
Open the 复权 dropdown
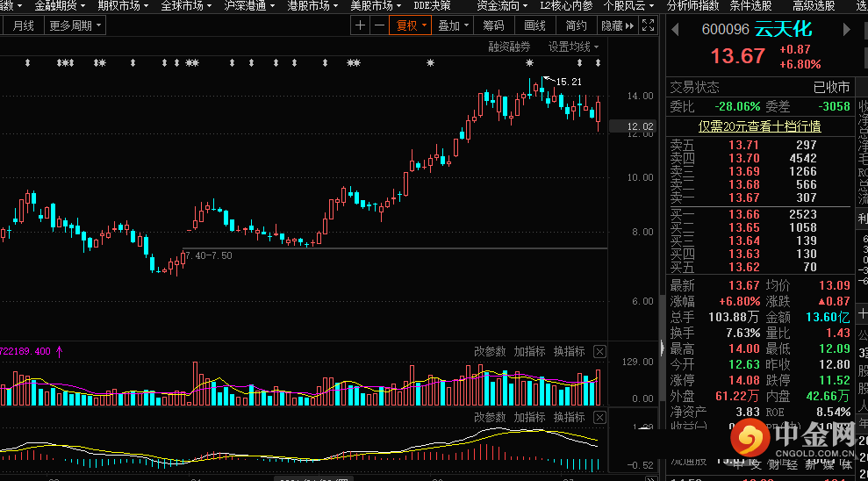(x=412, y=25)
